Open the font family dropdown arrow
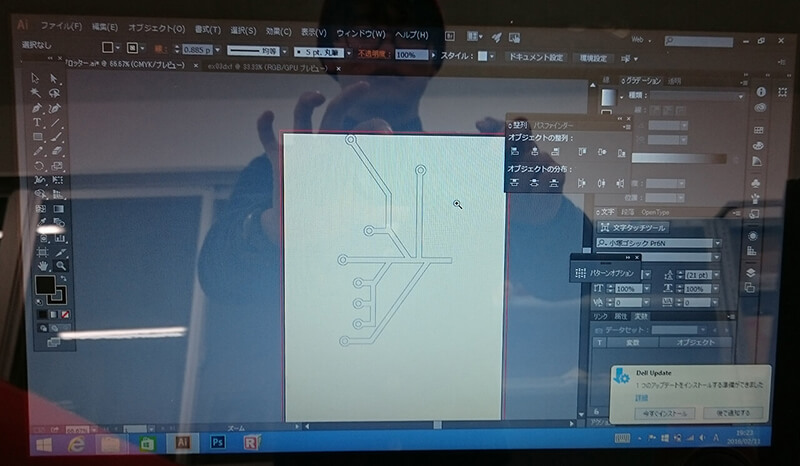The image size is (800, 466). (x=717, y=243)
